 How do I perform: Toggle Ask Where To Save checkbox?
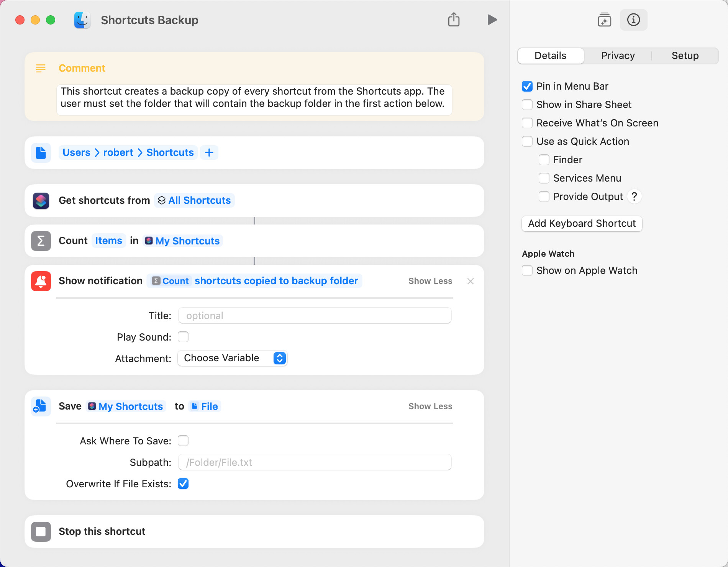(183, 441)
